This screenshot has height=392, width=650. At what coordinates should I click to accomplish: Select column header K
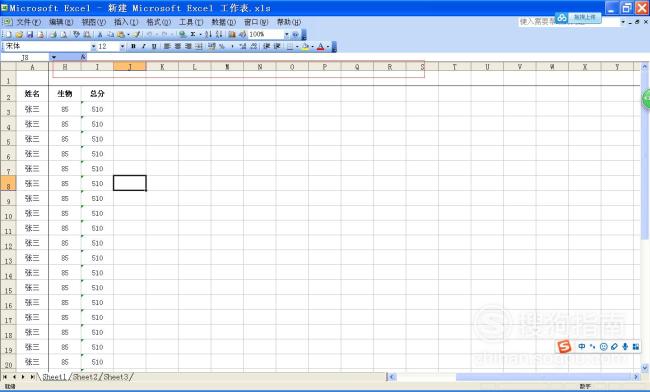coord(162,67)
